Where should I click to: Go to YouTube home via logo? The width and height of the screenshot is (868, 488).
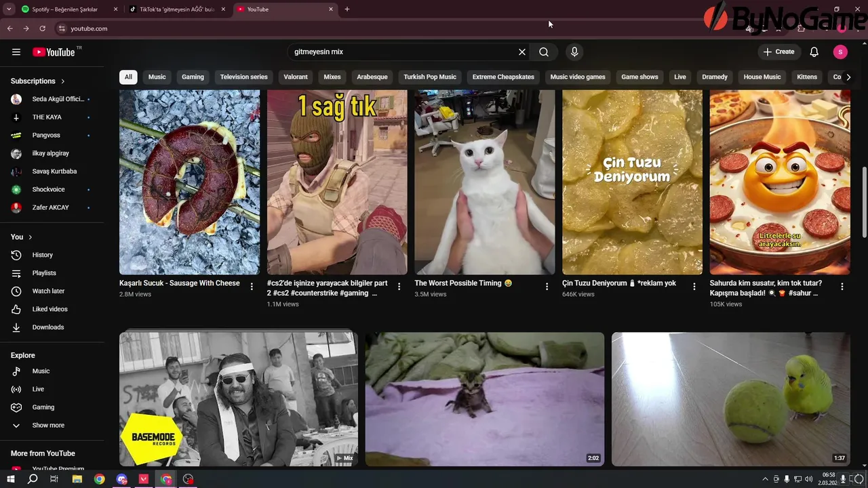(x=54, y=52)
